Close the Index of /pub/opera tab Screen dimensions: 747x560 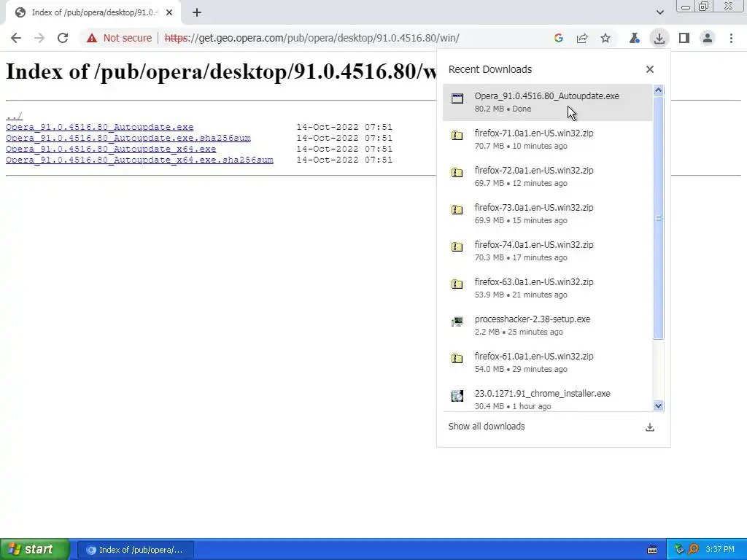point(169,13)
